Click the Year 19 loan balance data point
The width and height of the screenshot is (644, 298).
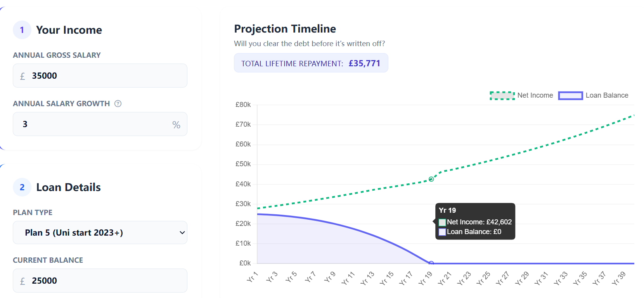(431, 263)
